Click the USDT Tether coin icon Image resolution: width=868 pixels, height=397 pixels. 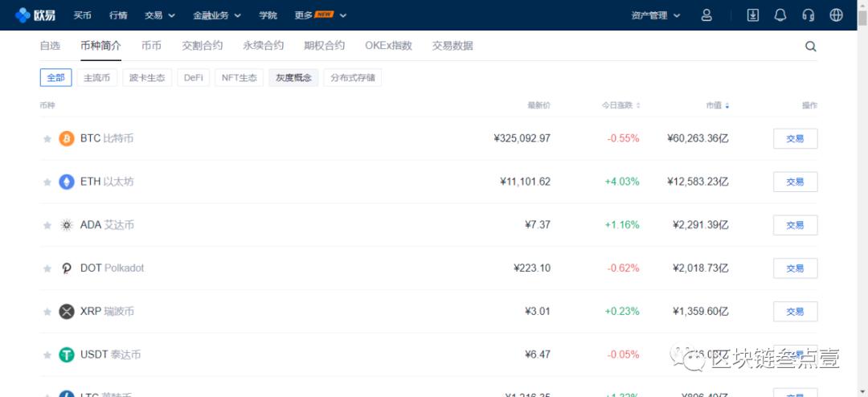(x=67, y=354)
